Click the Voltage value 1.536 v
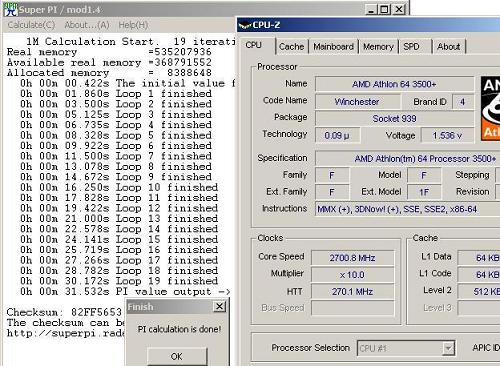Image resolution: width=500 pixels, height=366 pixels. (448, 136)
